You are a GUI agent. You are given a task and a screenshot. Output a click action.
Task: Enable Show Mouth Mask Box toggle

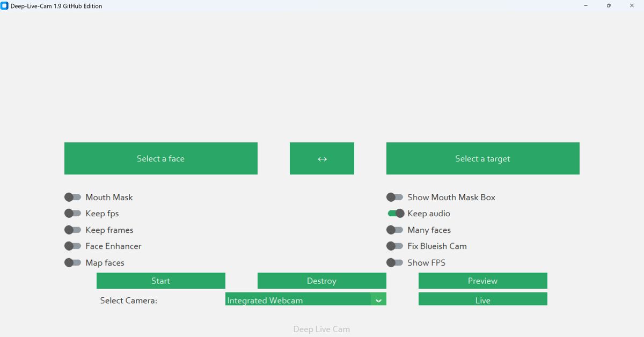394,197
